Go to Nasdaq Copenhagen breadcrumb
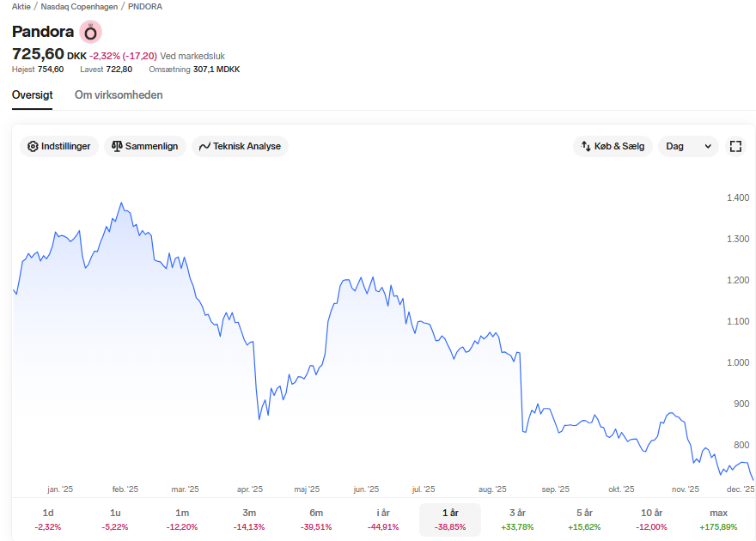The image size is (756, 541). [x=79, y=7]
